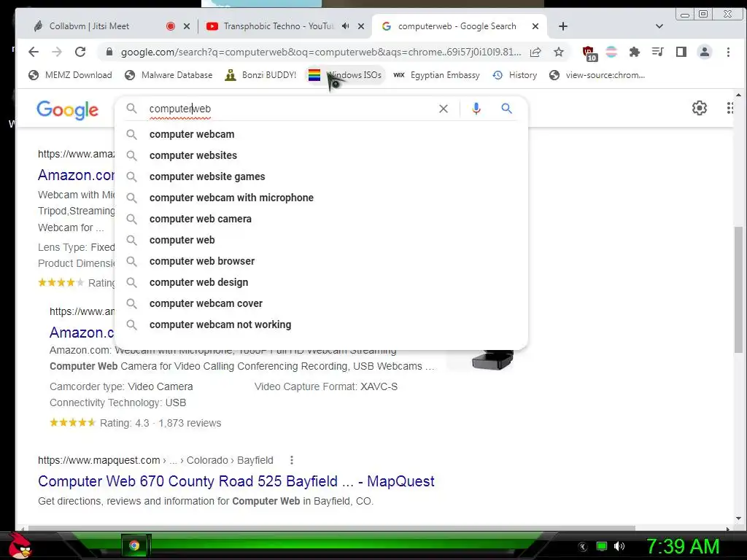Viewport: 747px width, 560px height.
Task: Click the page vertical scrollbar thumb
Action: click(x=738, y=289)
